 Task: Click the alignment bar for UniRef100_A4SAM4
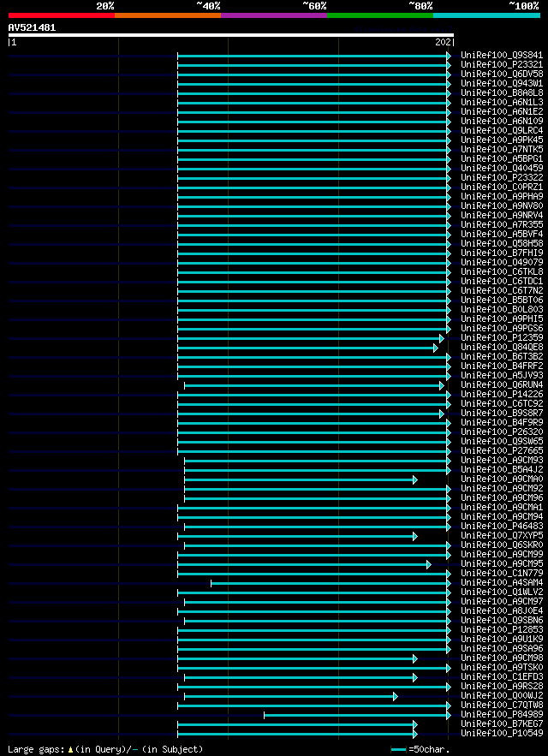point(331,583)
